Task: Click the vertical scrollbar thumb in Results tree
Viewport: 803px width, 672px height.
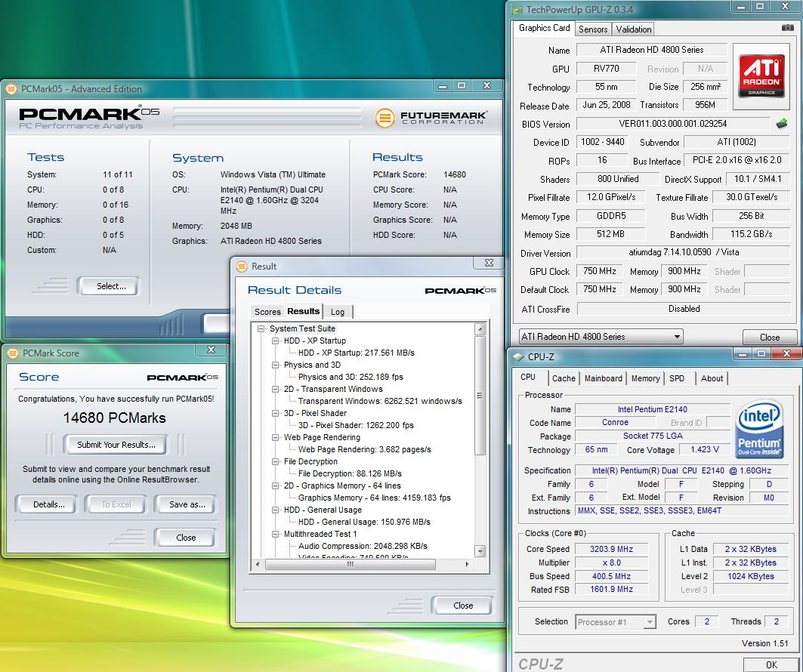Action: tap(480, 395)
